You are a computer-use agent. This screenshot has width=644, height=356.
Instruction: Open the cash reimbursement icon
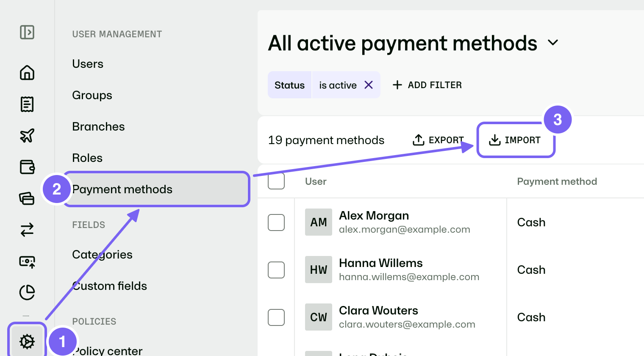(x=27, y=261)
